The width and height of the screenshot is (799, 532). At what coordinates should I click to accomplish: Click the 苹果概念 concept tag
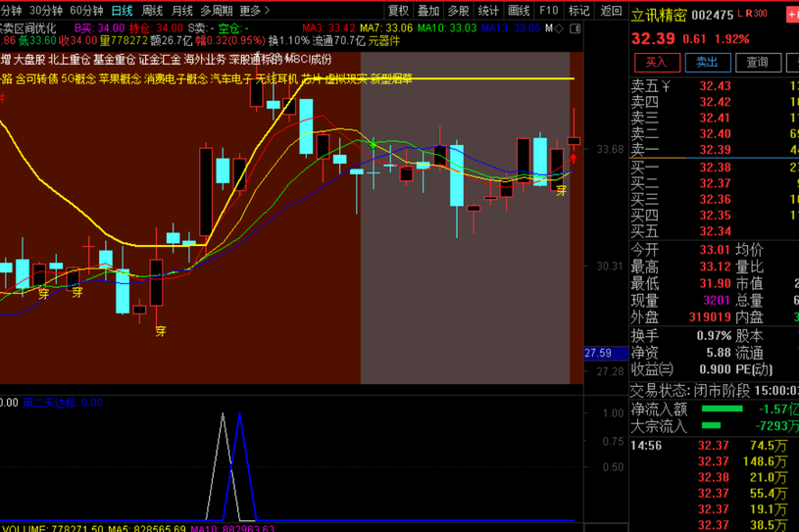point(120,77)
